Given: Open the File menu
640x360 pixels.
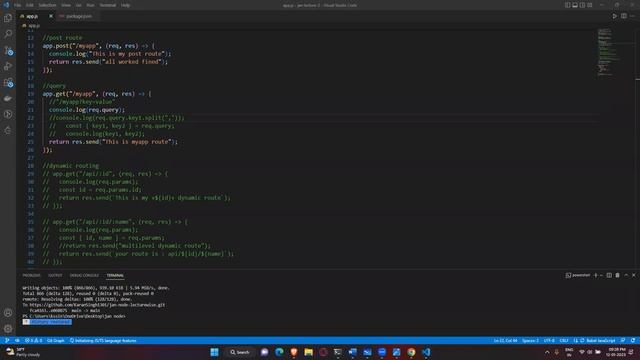Looking at the screenshot, I should coord(18,5).
